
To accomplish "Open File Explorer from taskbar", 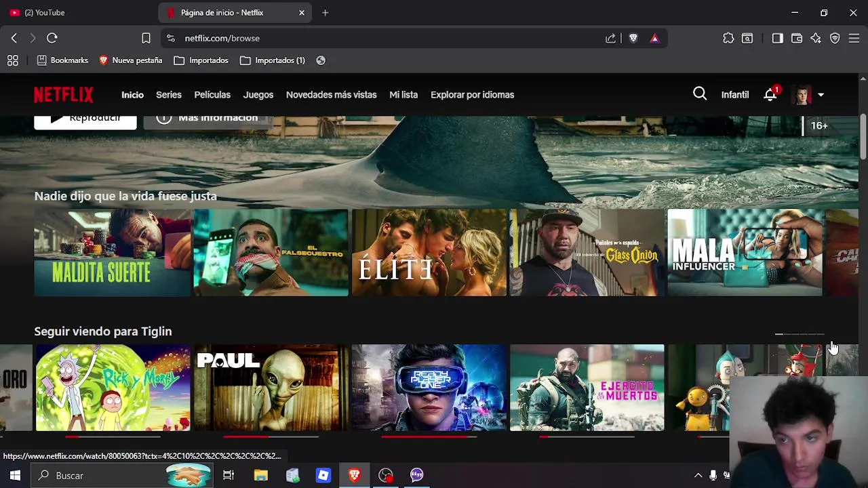I will [260, 475].
